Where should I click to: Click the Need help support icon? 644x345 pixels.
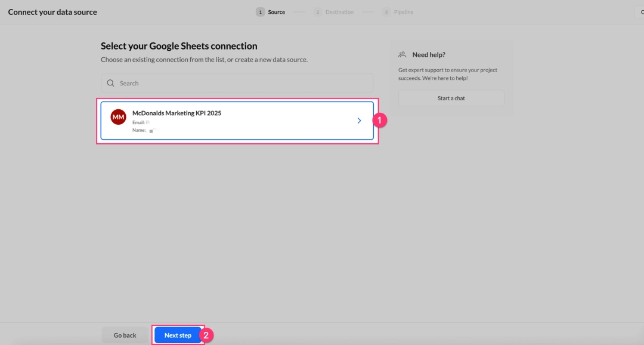pos(401,54)
